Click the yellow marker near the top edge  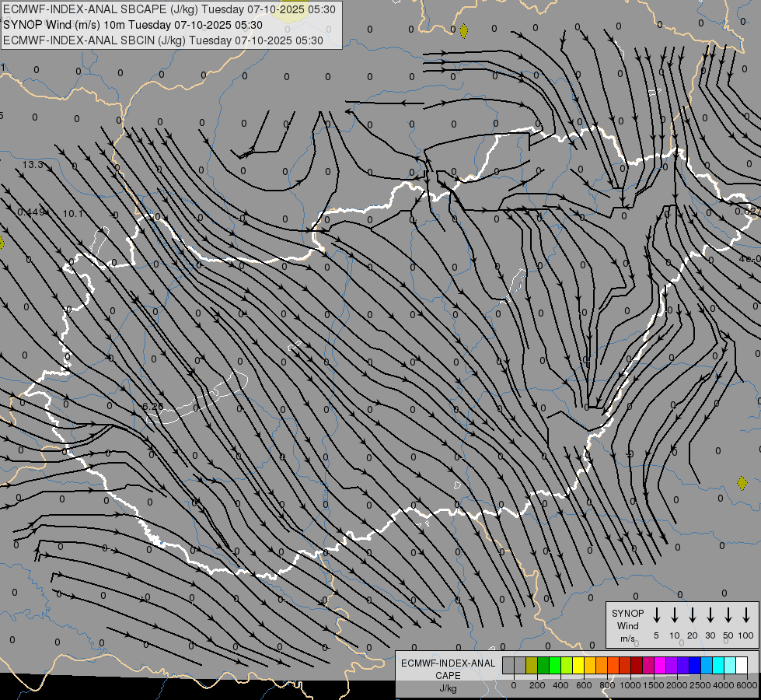tap(464, 31)
